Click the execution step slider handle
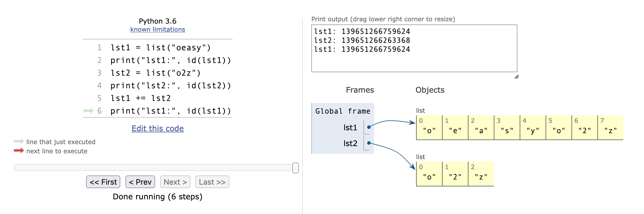This screenshot has width=644, height=214. pos(296,168)
